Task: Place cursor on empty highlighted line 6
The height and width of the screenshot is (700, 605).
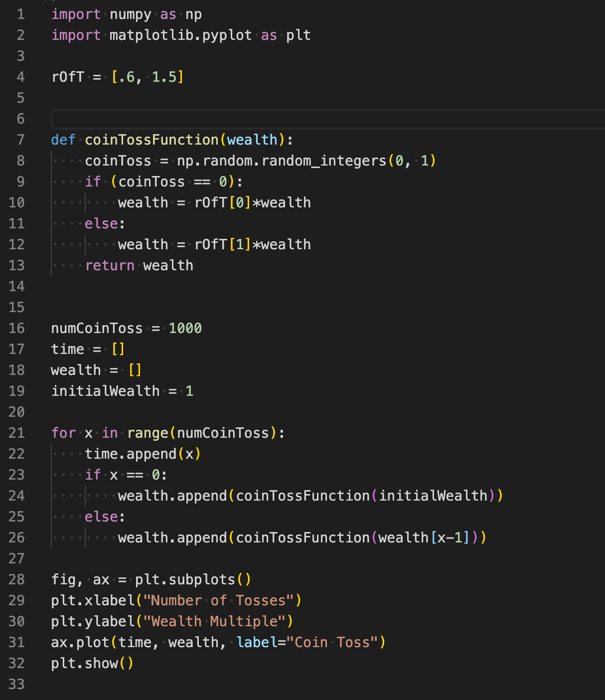Action: tap(328, 119)
